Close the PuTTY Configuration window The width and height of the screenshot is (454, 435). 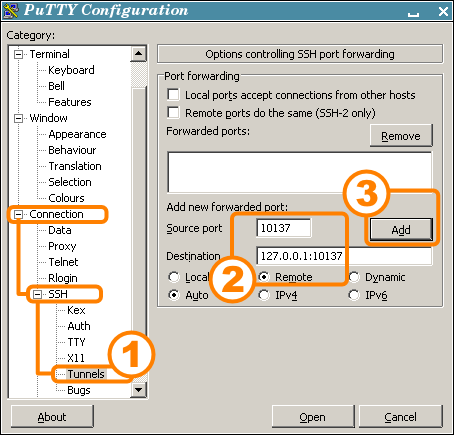443,11
